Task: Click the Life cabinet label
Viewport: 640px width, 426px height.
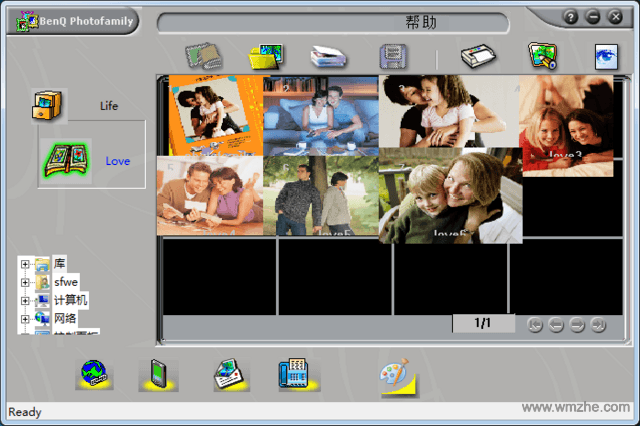Action: pyautogui.click(x=110, y=105)
